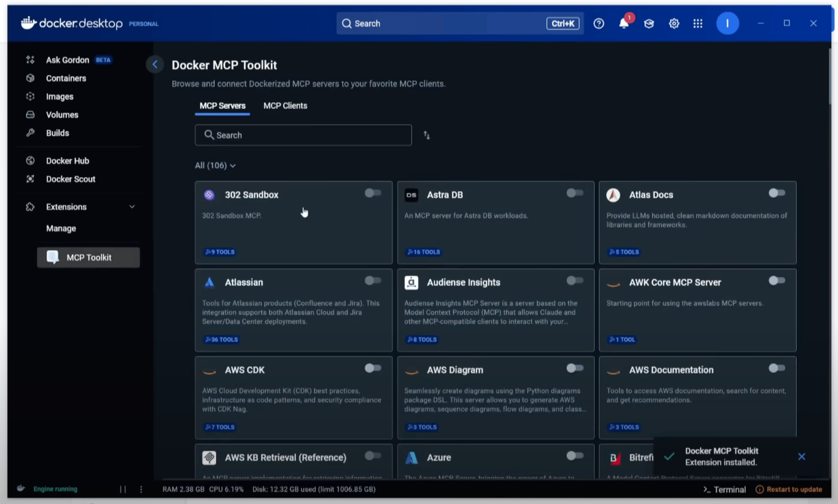Dismiss the Extension installed notification
Image resolution: width=838 pixels, height=504 pixels.
[802, 456]
